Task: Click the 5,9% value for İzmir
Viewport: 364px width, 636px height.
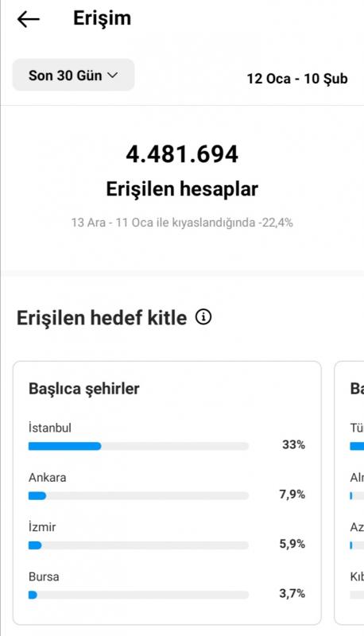Action: [x=292, y=544]
